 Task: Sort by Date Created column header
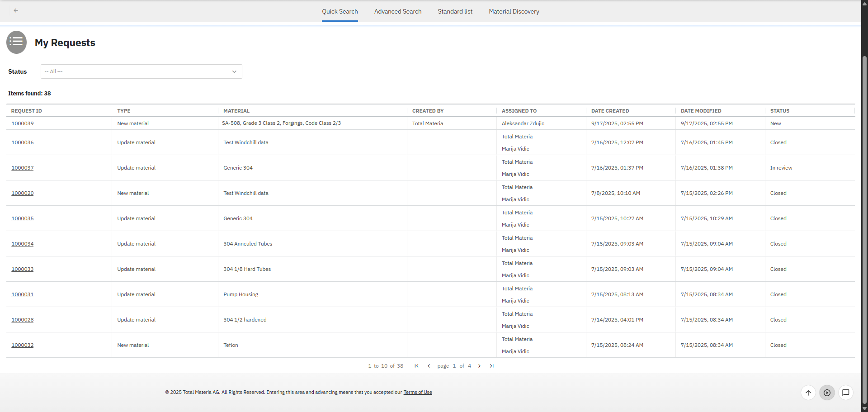610,111
